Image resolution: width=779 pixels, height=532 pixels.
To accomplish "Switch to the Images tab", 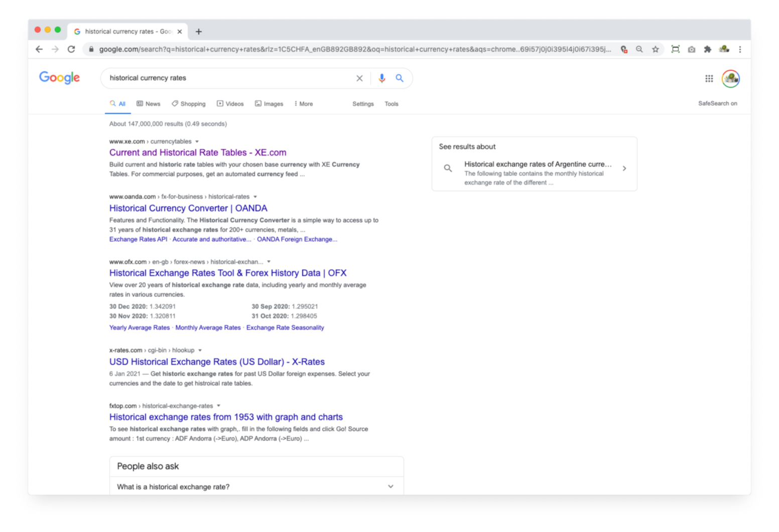I will (x=269, y=104).
